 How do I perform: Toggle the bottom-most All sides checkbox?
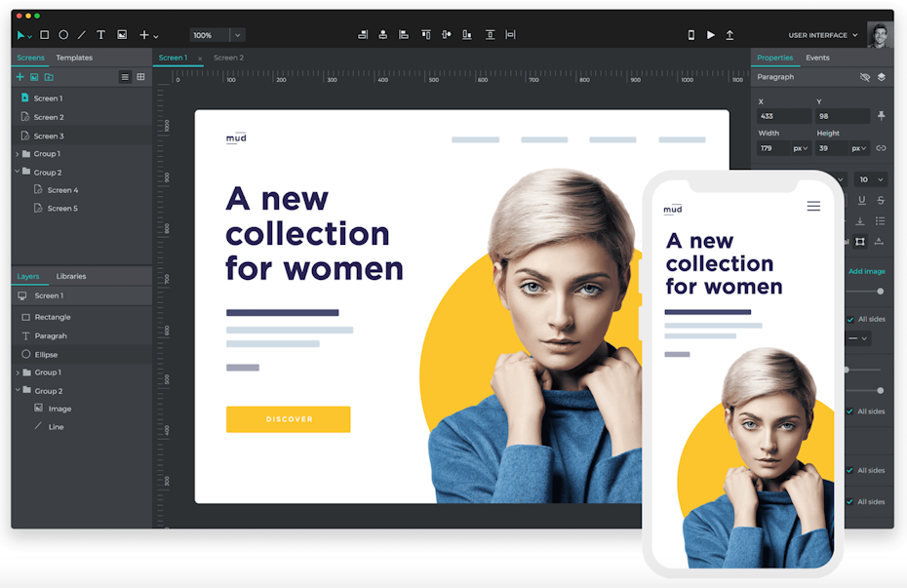pos(849,501)
